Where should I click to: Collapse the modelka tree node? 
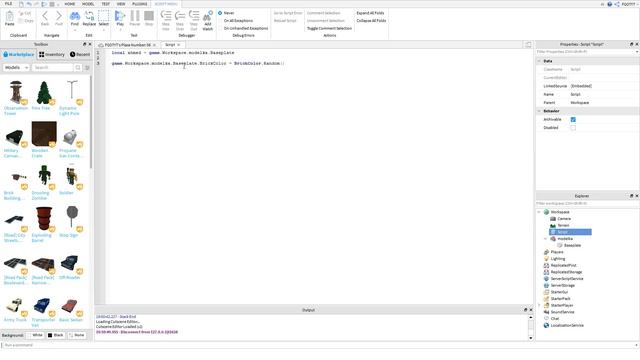(x=545, y=239)
